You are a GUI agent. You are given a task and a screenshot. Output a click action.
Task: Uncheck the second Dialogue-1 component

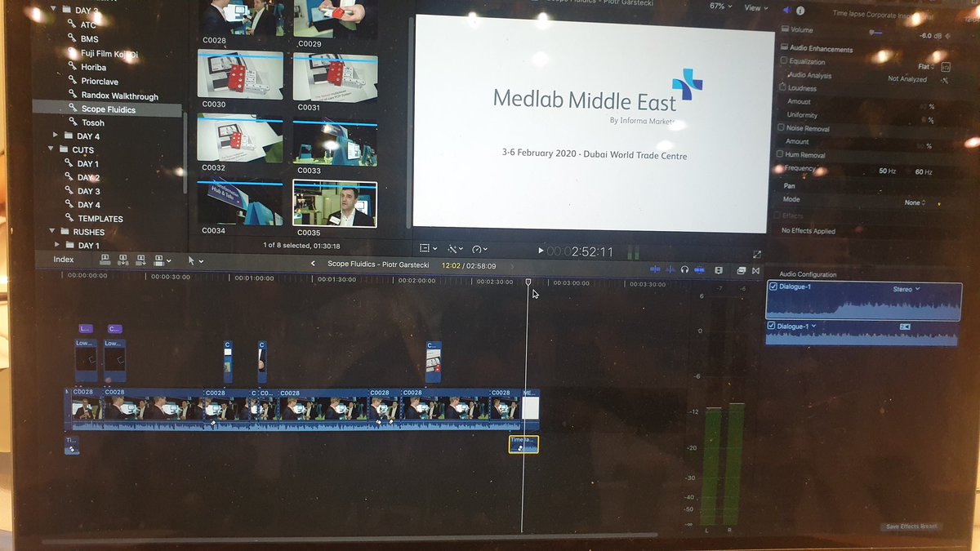pos(773,327)
